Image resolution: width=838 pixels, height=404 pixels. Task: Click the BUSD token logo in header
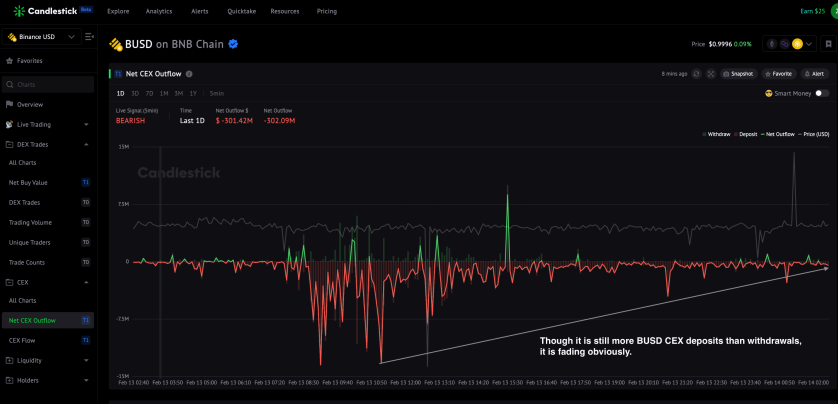coord(115,44)
